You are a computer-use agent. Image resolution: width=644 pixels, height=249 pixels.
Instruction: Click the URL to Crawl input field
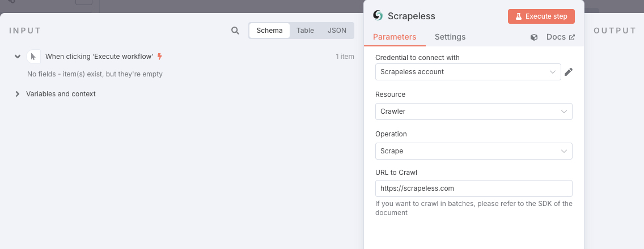point(473,188)
